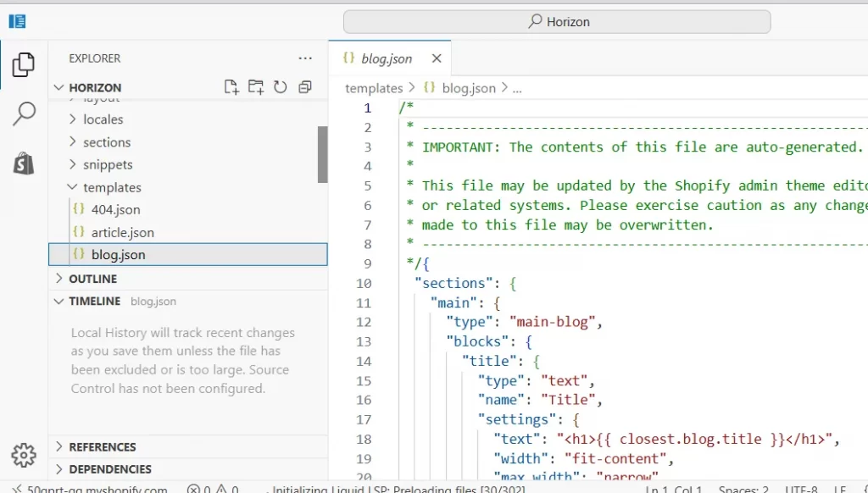Open the Manage gear settings icon

click(24, 455)
